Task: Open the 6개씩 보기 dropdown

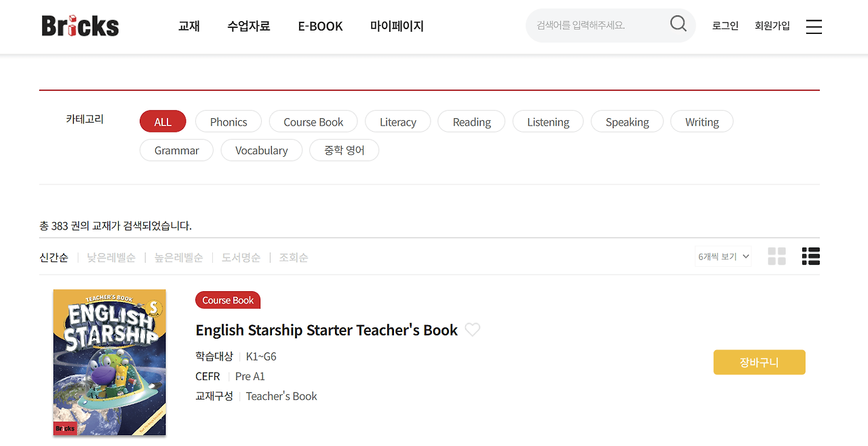Action: click(x=722, y=256)
